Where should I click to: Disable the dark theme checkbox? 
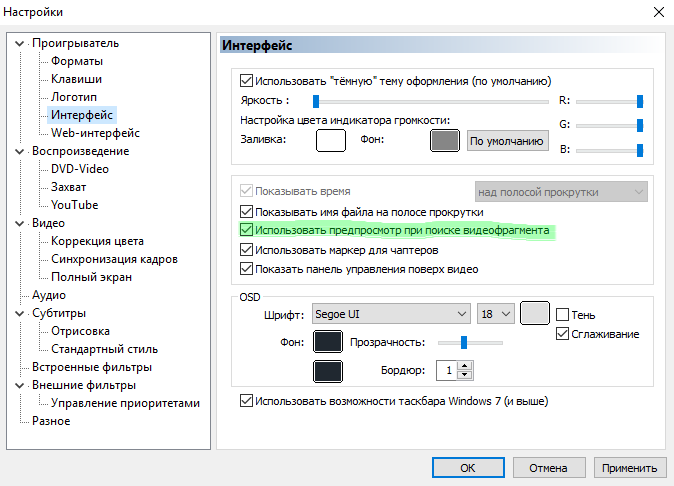pyautogui.click(x=247, y=81)
